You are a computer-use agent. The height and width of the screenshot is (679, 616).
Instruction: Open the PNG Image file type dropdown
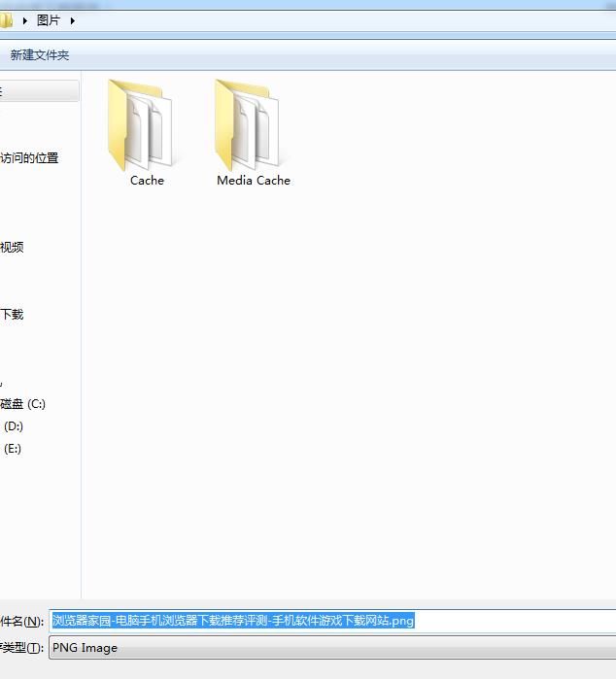point(332,648)
